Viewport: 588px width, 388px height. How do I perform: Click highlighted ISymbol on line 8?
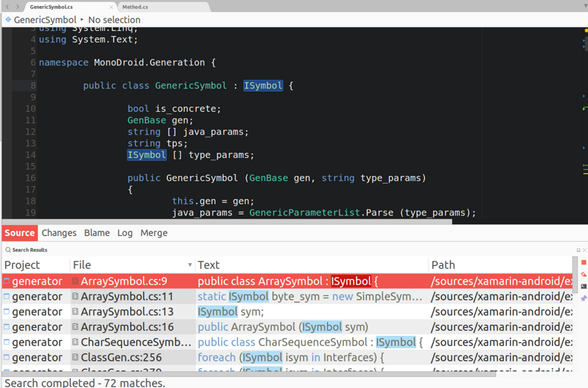click(263, 86)
